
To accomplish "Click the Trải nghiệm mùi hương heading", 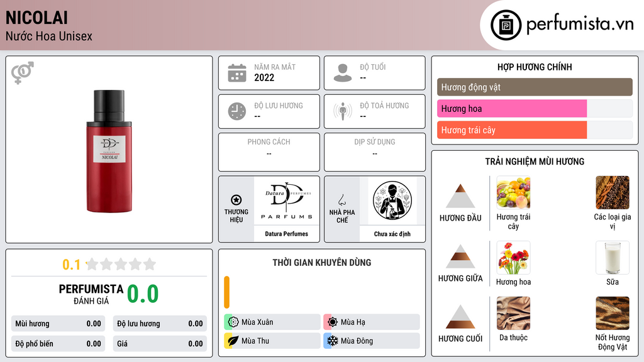I will (x=535, y=162).
